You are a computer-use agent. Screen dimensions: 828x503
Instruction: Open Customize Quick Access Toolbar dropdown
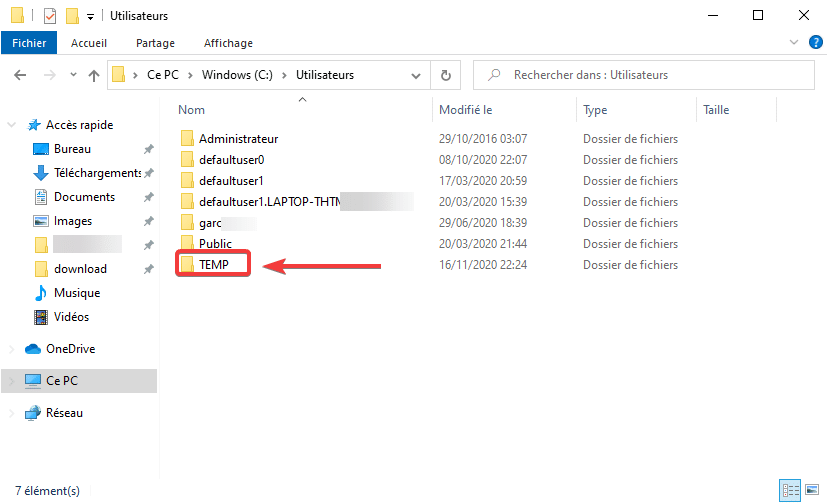[x=90, y=17]
